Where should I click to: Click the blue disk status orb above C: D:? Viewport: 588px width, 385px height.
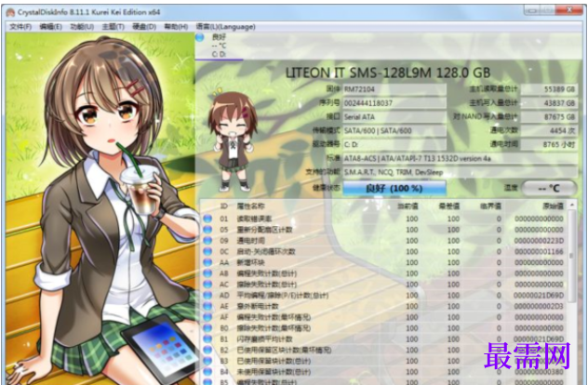(200, 37)
